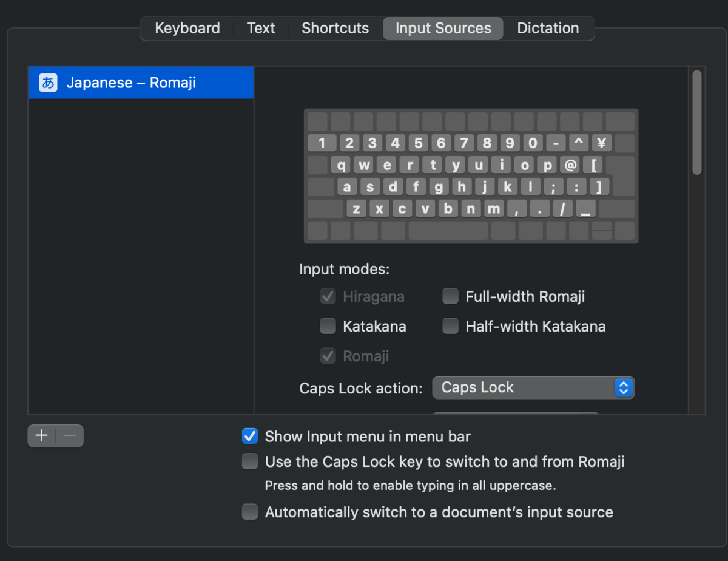Disable Show Input menu in menu bar
This screenshot has width=728, height=561.
250,436
